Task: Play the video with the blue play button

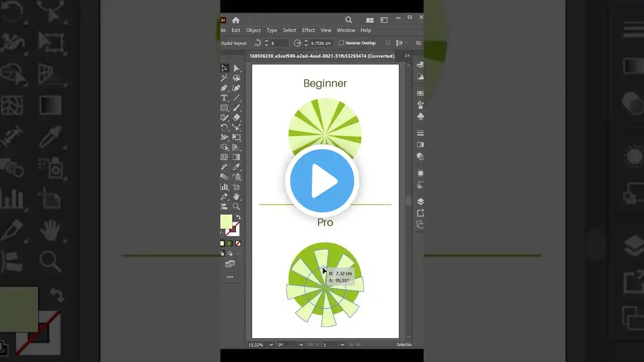Action: [x=322, y=180]
